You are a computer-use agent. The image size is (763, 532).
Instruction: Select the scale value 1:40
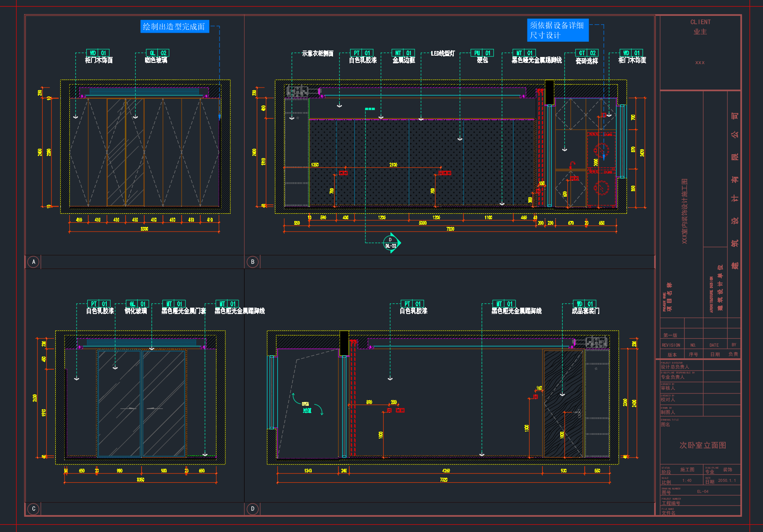(687, 481)
